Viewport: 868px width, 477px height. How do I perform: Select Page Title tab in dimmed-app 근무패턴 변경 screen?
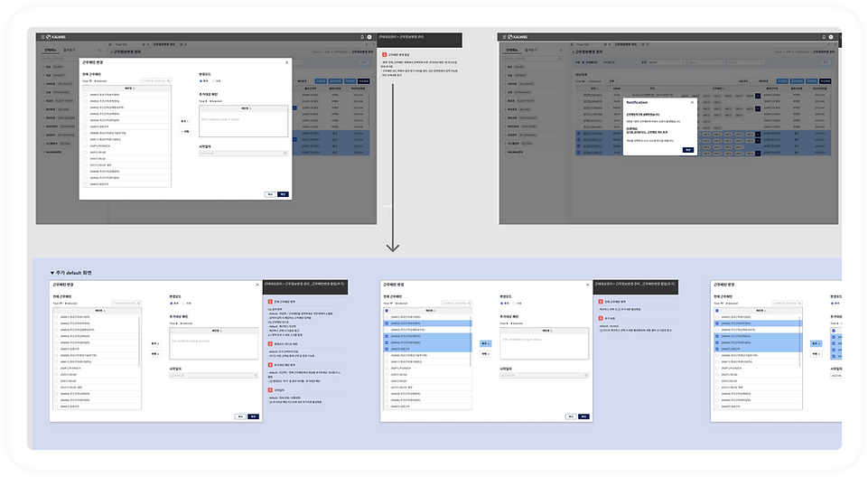coord(121,44)
